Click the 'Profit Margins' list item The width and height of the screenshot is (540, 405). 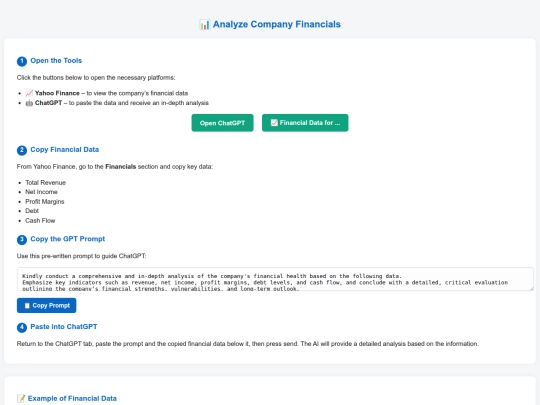click(x=45, y=201)
